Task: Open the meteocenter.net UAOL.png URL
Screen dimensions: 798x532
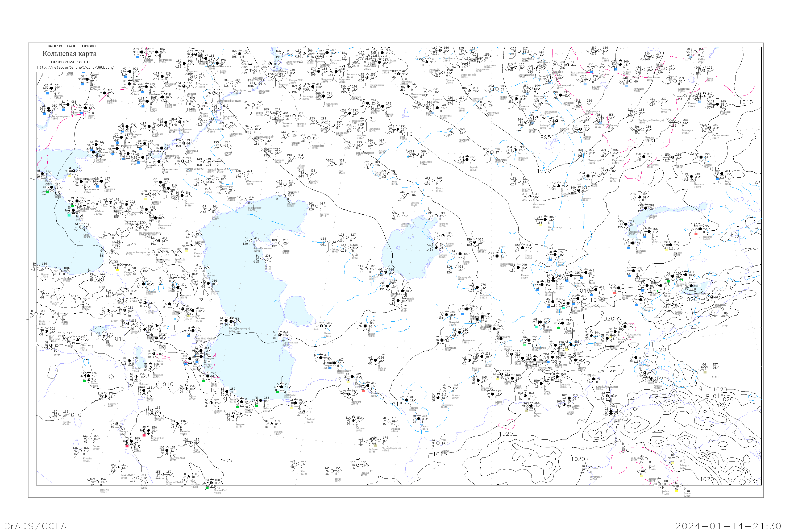Action: pyautogui.click(x=75, y=68)
